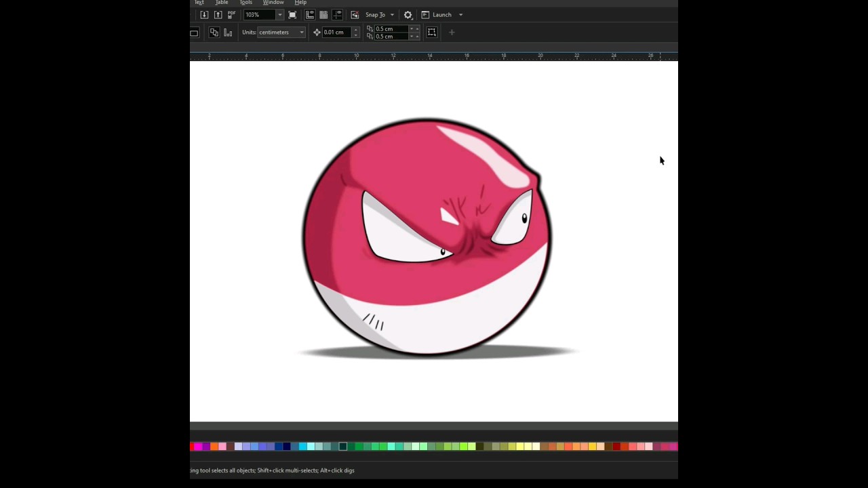Click the nudge distance 0.01 cm field

pyautogui.click(x=337, y=33)
